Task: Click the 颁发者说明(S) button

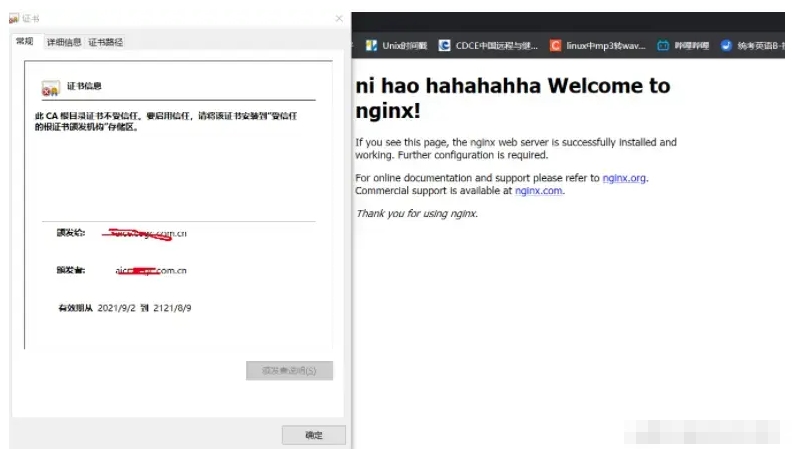Action: [x=289, y=370]
